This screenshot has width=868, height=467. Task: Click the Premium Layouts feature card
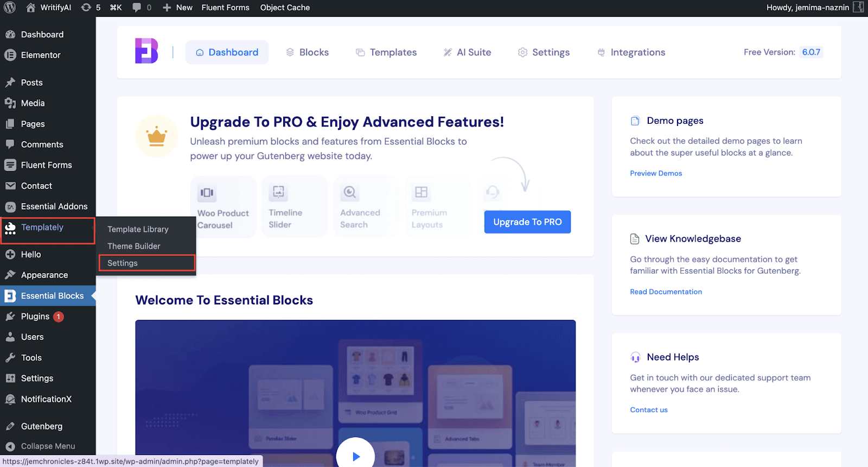(x=437, y=207)
